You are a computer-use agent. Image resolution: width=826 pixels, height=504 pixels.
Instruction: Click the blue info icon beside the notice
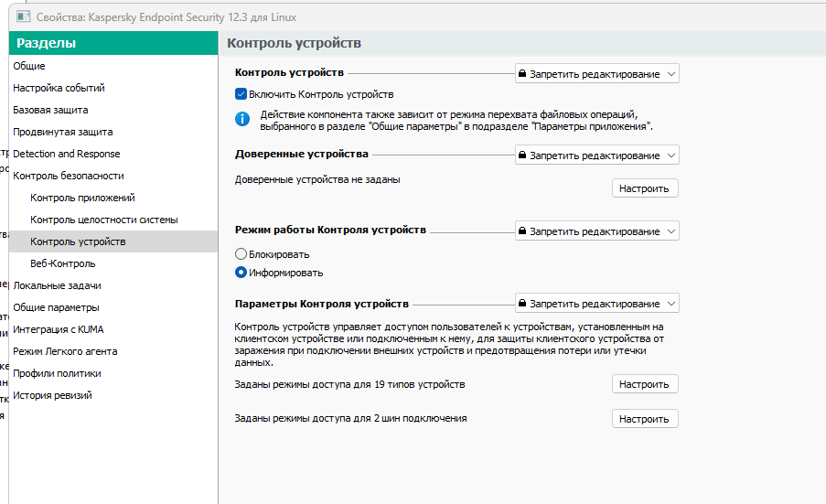click(242, 119)
